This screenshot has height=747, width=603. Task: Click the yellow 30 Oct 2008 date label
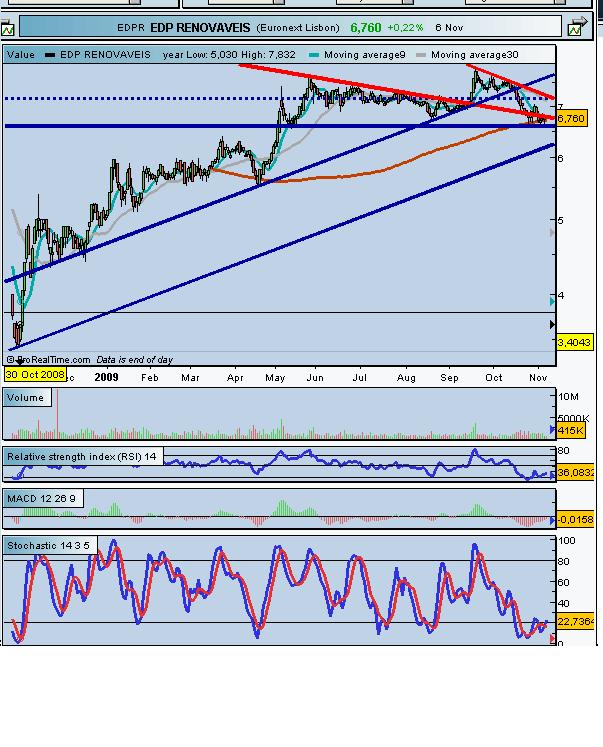(35, 374)
